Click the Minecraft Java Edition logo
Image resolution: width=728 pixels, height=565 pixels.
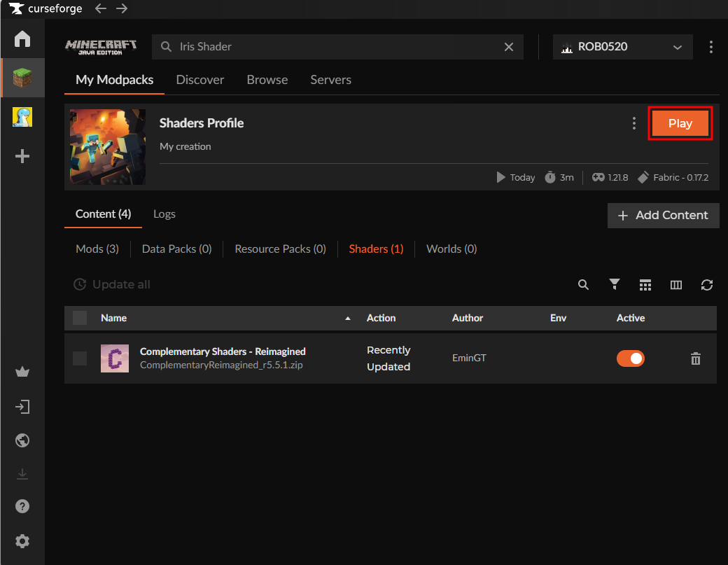tap(101, 47)
